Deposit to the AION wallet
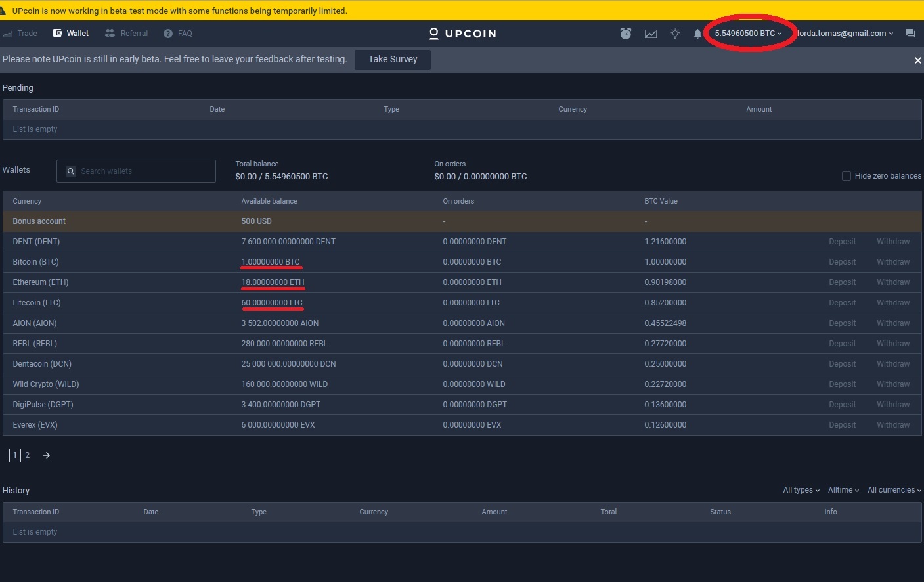 [x=842, y=323]
